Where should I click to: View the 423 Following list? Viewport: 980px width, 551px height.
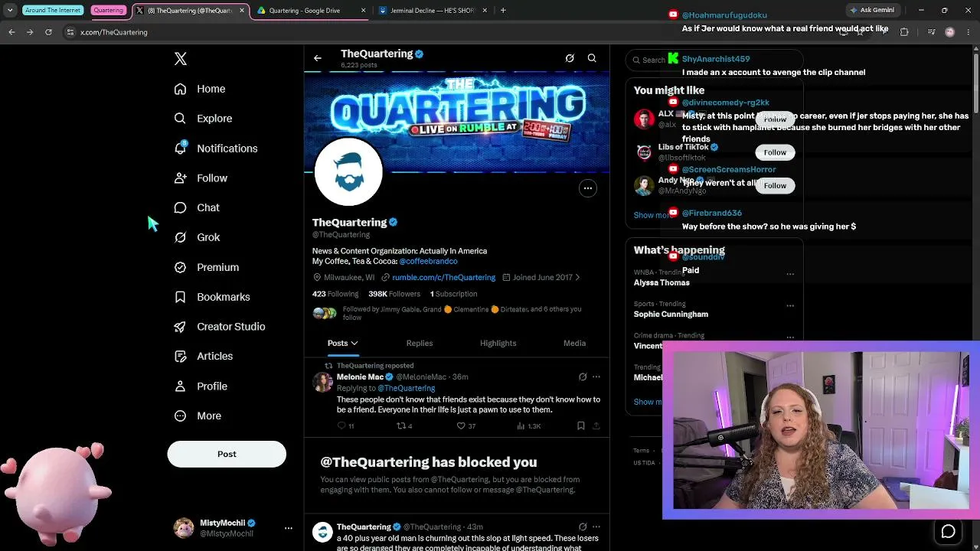click(x=335, y=294)
